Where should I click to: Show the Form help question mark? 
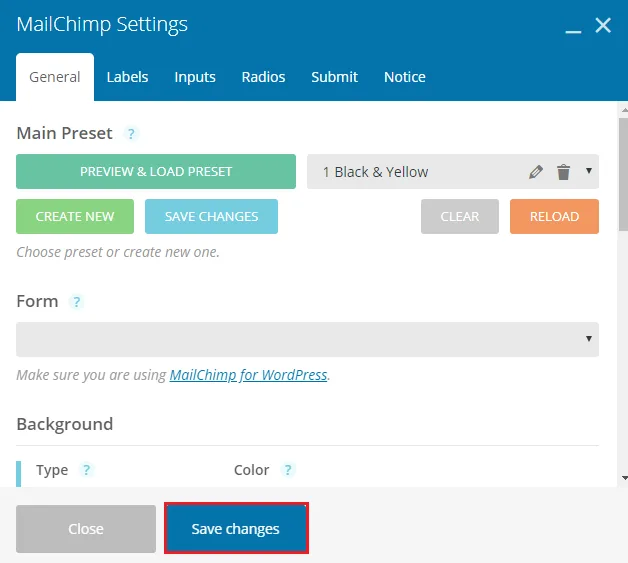pos(76,302)
